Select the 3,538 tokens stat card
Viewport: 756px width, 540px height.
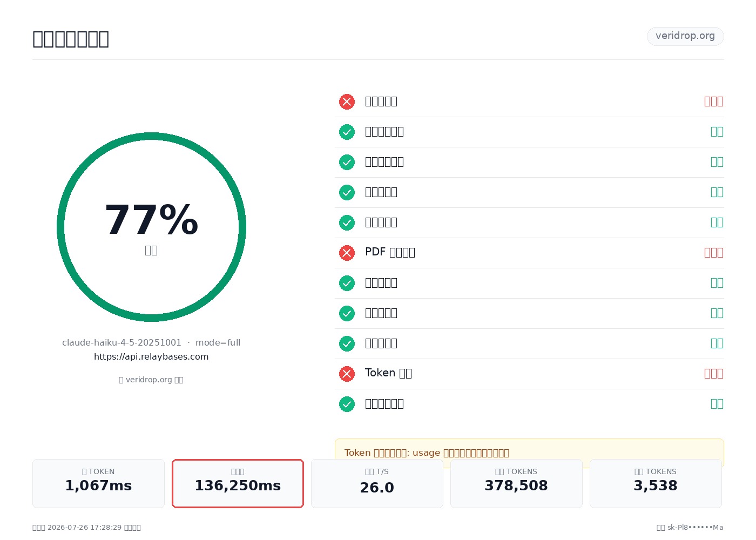[x=656, y=484]
